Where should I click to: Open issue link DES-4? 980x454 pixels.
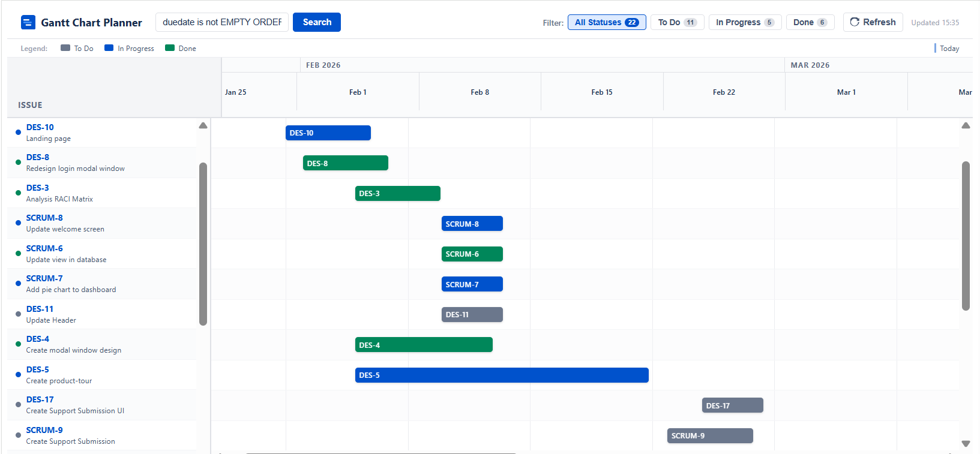click(x=38, y=339)
